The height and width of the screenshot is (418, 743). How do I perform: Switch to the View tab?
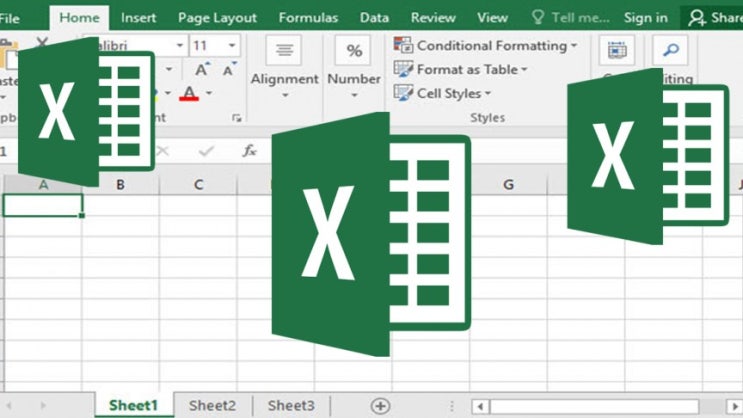pyautogui.click(x=492, y=18)
